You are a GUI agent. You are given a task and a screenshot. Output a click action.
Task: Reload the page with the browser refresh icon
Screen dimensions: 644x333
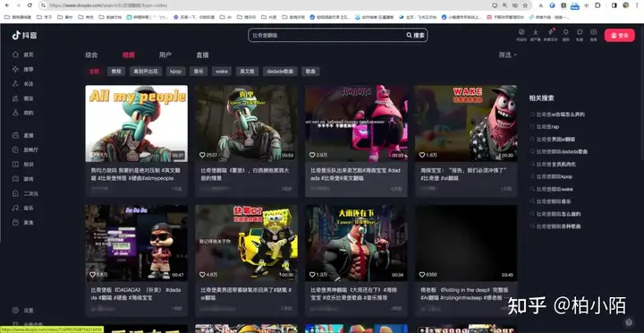[x=30, y=5]
